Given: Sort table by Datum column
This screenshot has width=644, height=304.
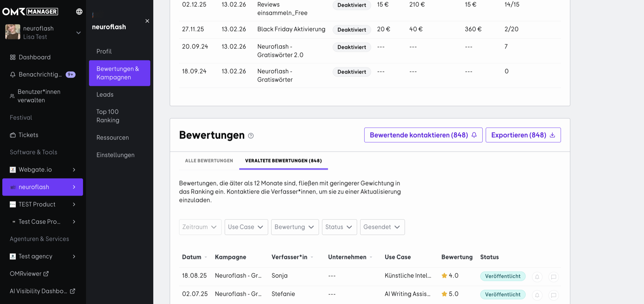Looking at the screenshot, I should (x=194, y=257).
